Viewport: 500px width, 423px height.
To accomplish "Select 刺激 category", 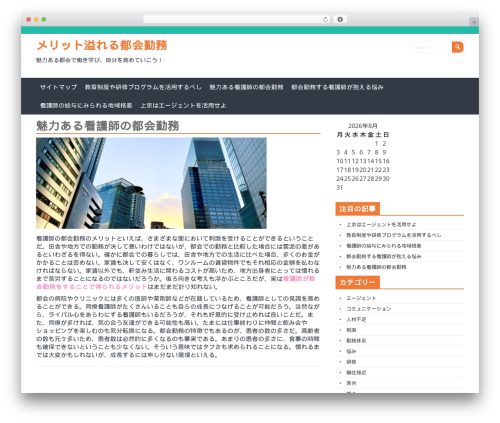I will pyautogui.click(x=351, y=330).
